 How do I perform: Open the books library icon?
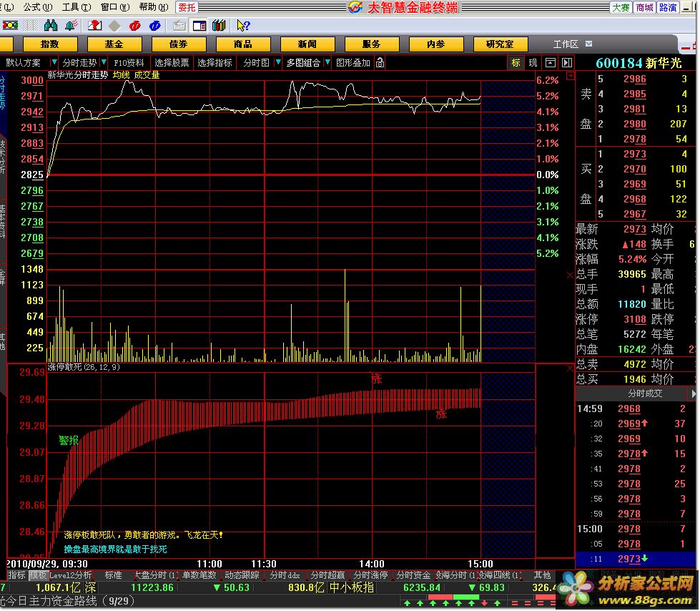pos(219,26)
